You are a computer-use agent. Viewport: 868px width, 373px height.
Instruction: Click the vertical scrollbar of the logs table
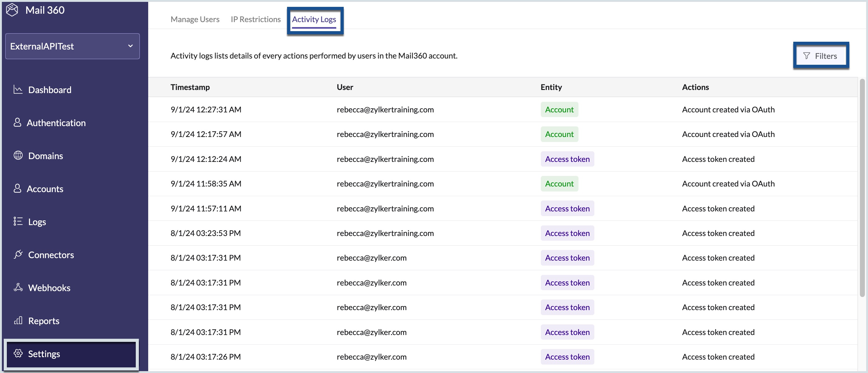tap(862, 188)
